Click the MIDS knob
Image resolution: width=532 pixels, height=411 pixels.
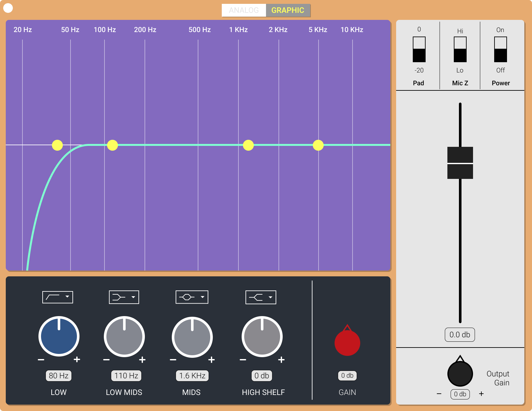click(192, 337)
